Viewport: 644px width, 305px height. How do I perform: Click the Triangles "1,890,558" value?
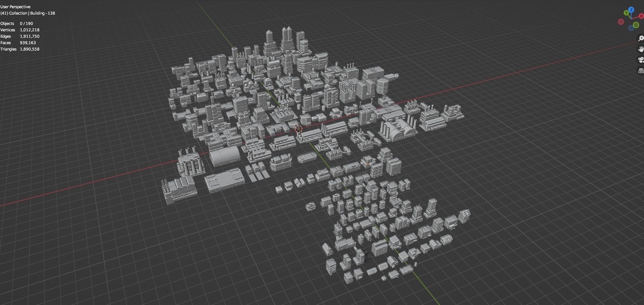30,49
